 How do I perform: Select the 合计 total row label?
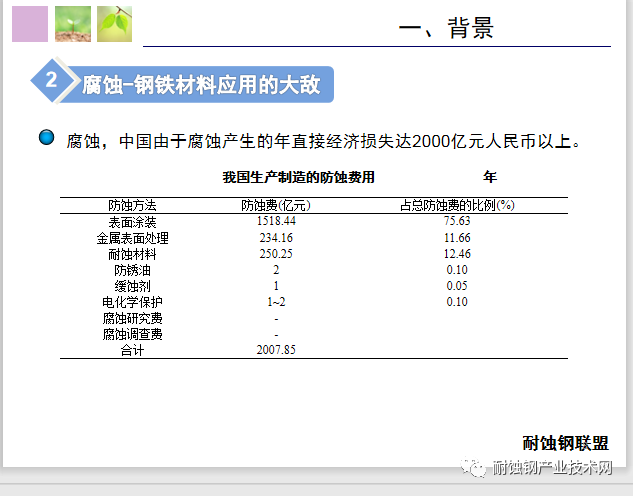pos(132,350)
